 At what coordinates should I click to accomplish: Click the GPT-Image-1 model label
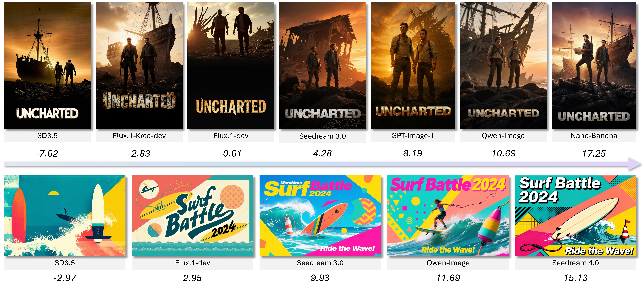point(412,136)
